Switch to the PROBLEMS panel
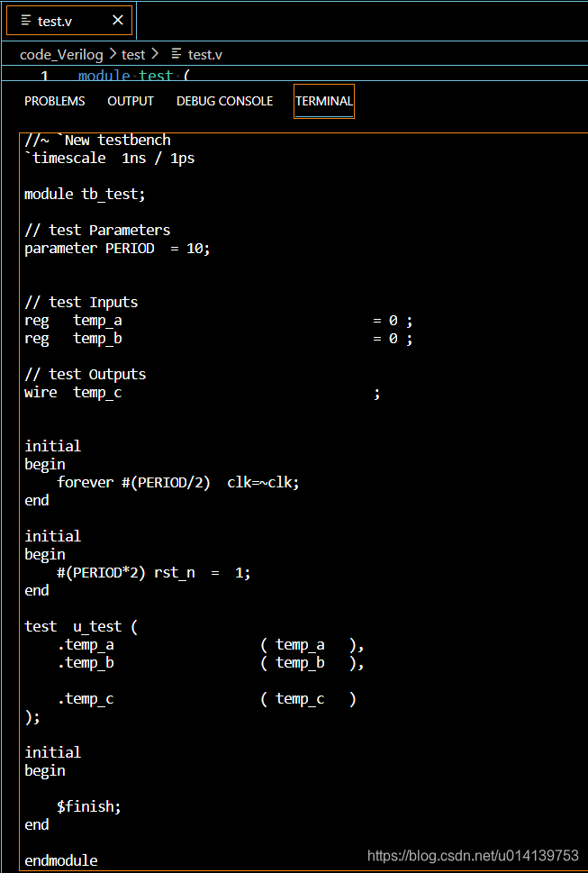The width and height of the screenshot is (588, 873). (x=54, y=101)
